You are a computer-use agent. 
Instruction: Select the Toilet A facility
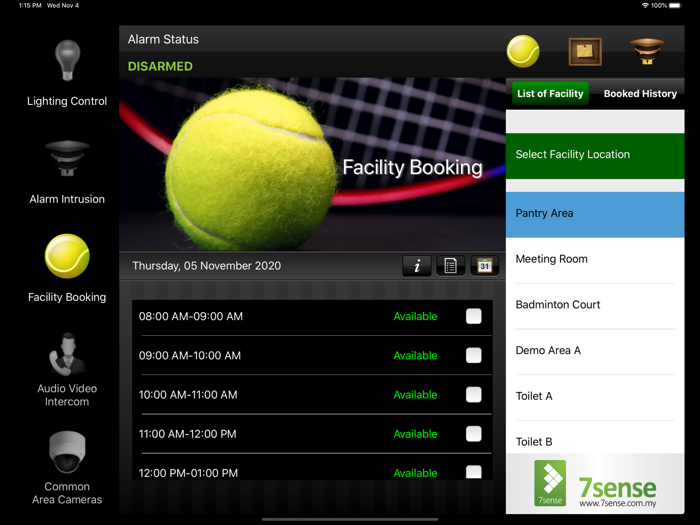point(595,397)
